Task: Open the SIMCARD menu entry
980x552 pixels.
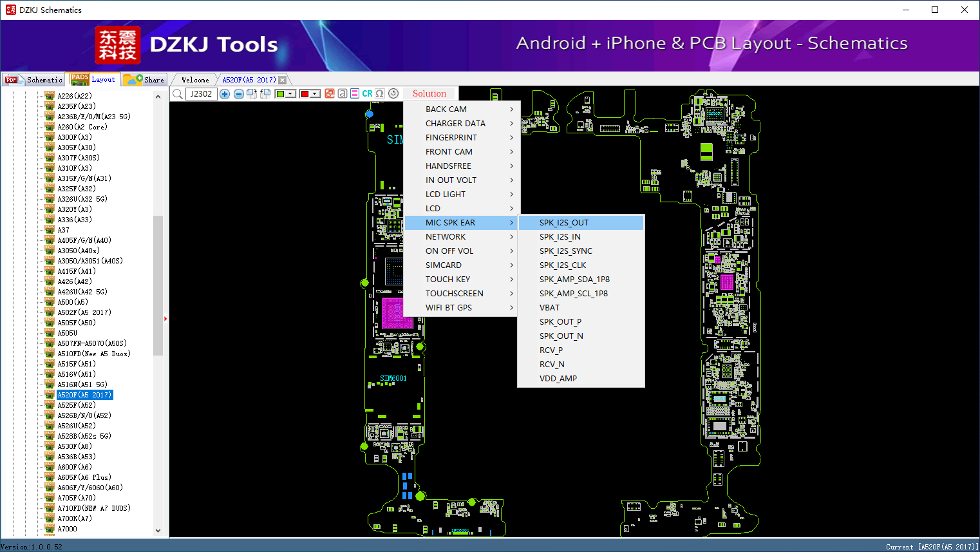Action: (462, 265)
